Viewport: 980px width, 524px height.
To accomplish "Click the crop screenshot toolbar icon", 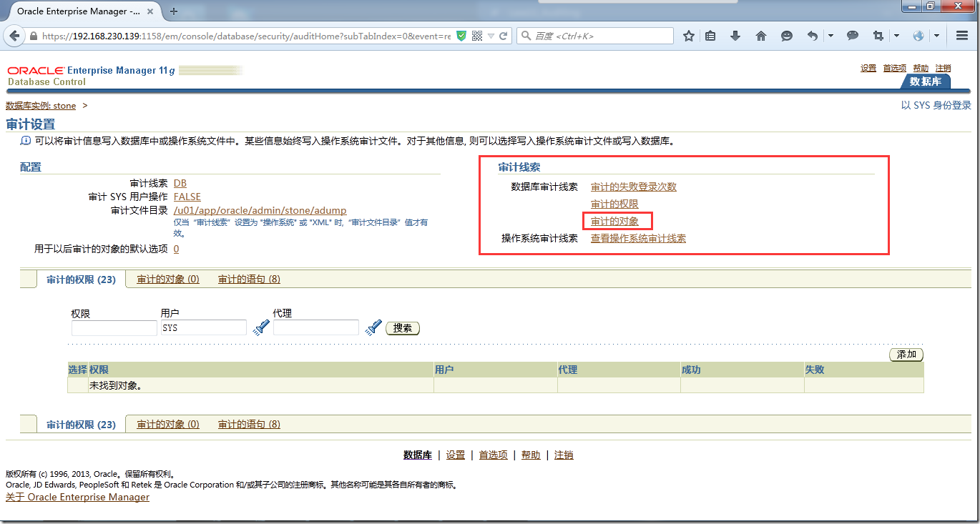I will 878,36.
